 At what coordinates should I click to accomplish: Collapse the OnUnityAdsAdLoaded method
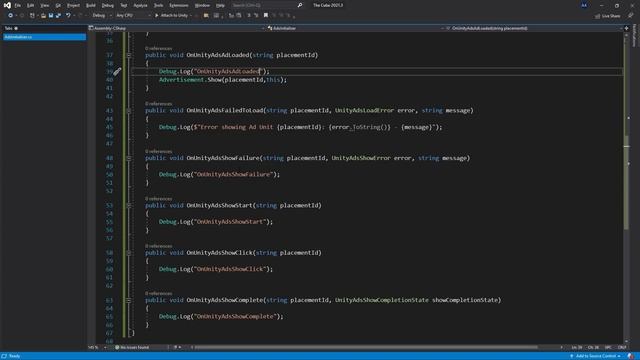129,55
